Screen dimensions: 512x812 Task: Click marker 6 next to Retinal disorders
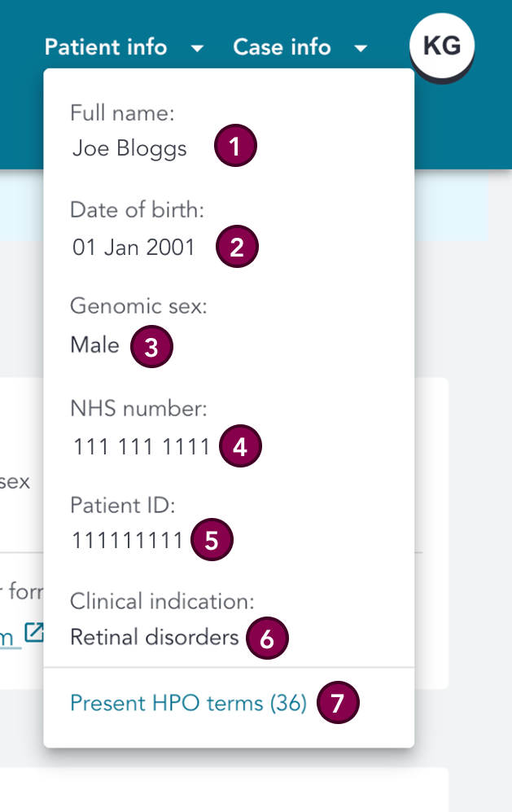coord(265,639)
